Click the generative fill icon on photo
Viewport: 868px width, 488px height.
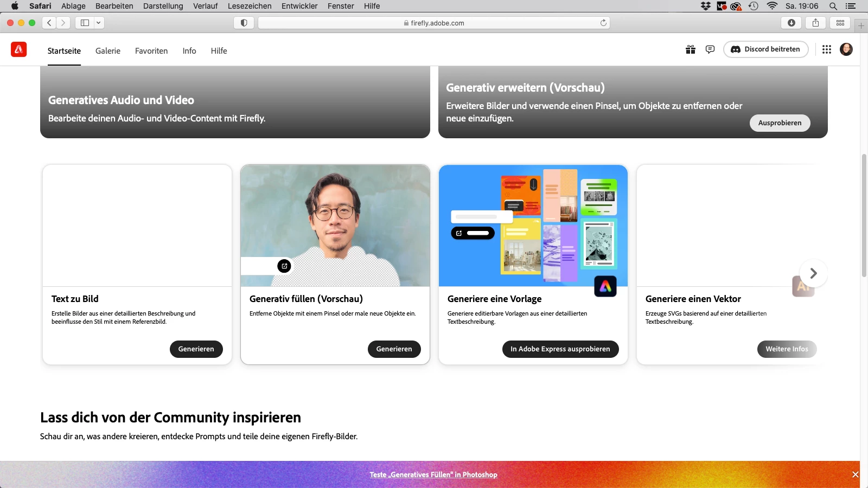(x=284, y=266)
